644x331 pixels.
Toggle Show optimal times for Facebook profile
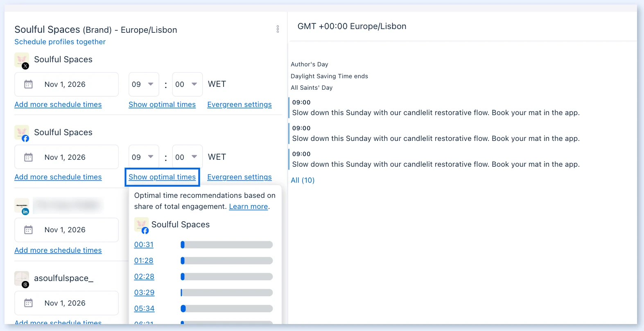(x=162, y=177)
